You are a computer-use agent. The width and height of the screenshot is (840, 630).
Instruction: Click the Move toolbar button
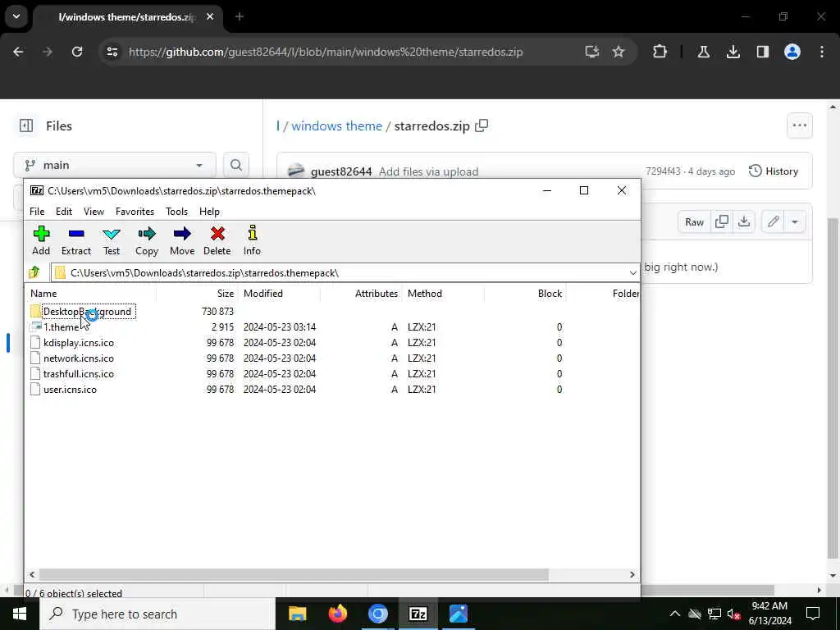[x=182, y=240]
